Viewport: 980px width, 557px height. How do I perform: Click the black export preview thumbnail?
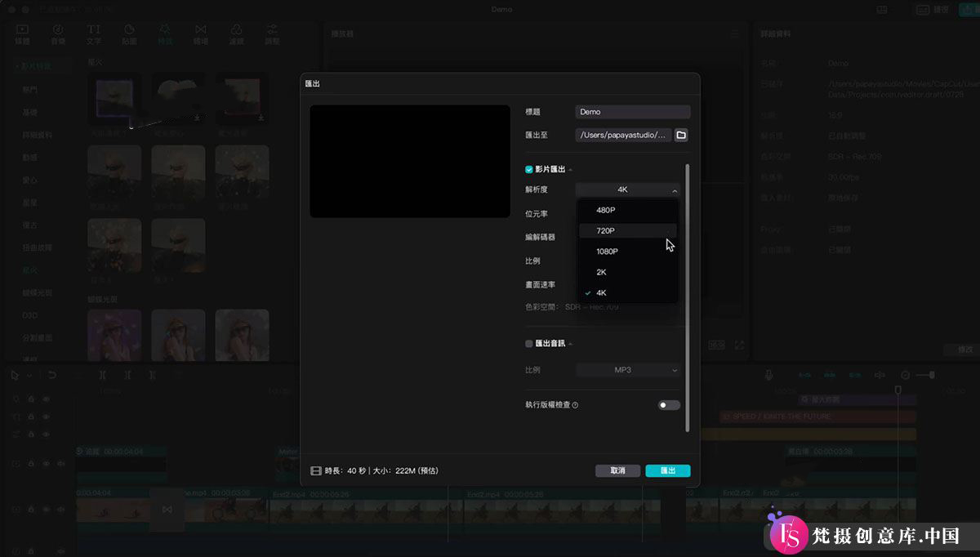pos(410,161)
